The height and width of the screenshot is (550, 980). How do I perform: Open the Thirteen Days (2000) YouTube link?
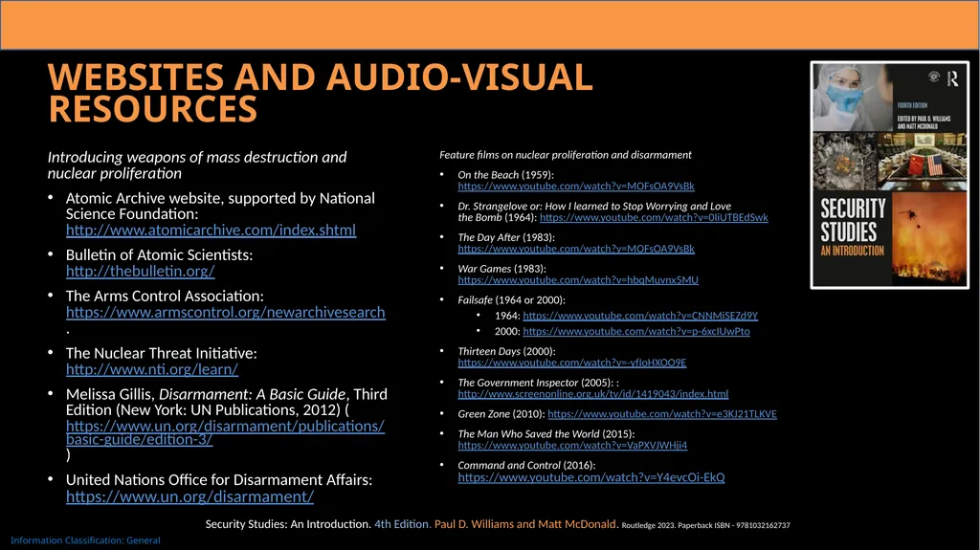click(x=572, y=363)
